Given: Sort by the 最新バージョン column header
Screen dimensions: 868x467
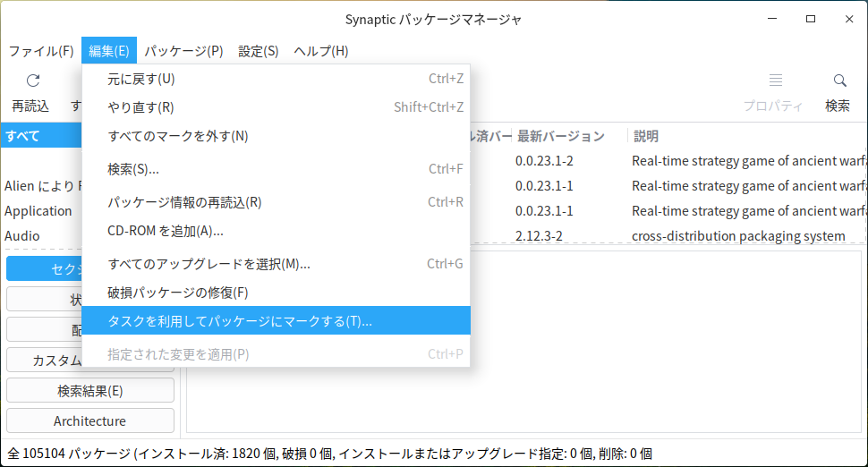Looking at the screenshot, I should click(x=570, y=136).
